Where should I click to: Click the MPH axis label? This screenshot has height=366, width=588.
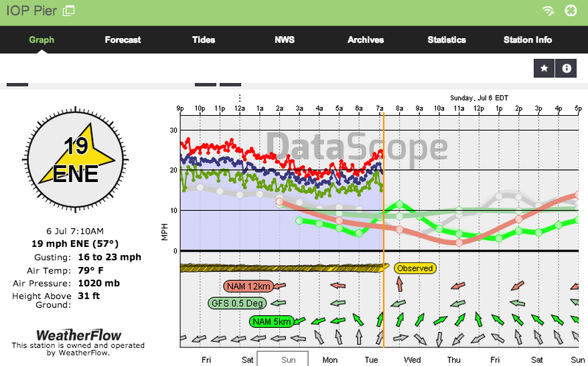tap(165, 232)
